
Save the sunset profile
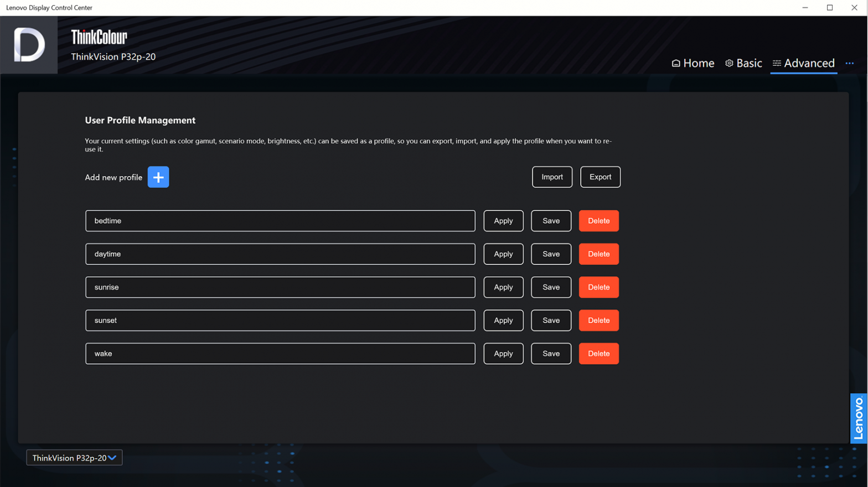click(551, 320)
